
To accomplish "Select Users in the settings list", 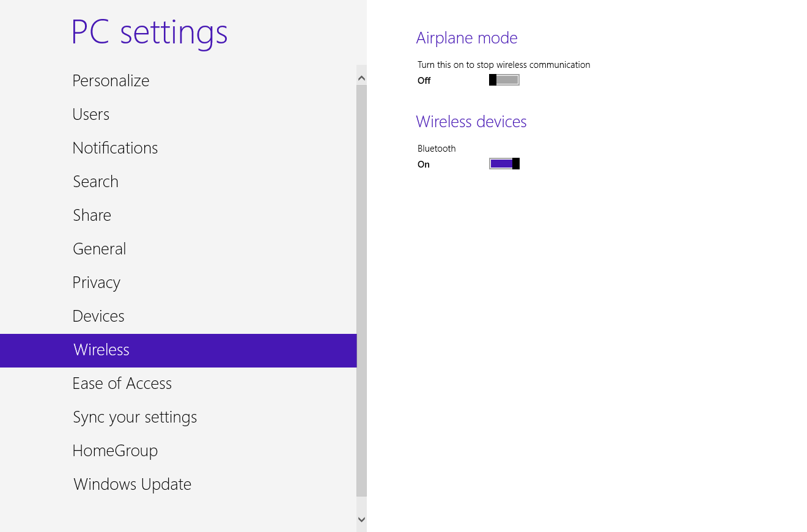I will [178, 114].
